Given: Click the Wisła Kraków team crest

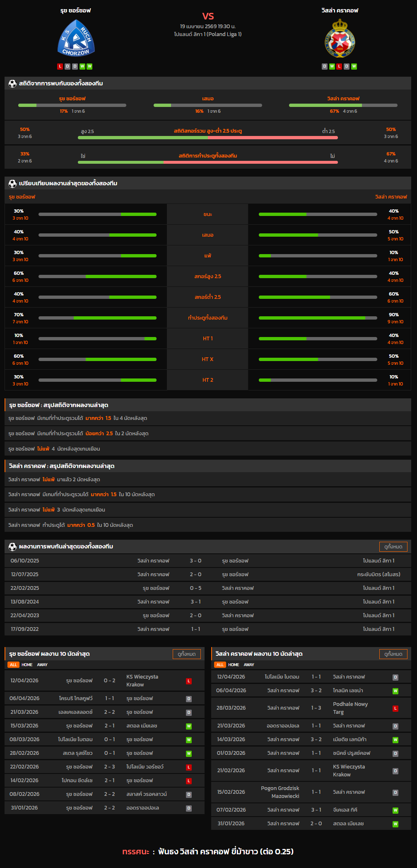Looking at the screenshot, I should tap(340, 39).
